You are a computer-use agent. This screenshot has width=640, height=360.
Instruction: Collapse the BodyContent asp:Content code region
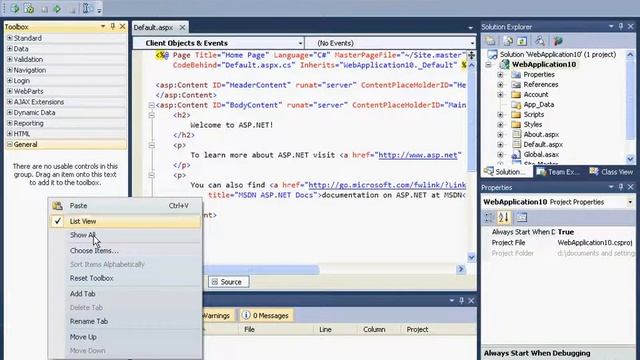tap(151, 105)
